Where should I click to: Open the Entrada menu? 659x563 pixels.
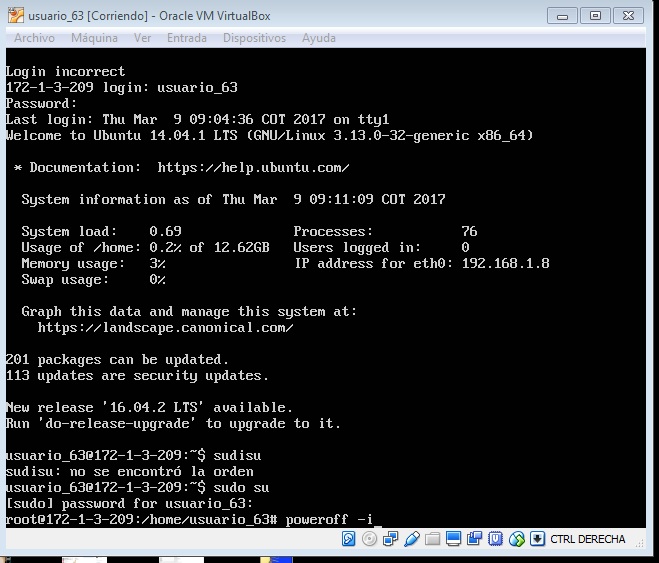[187, 38]
